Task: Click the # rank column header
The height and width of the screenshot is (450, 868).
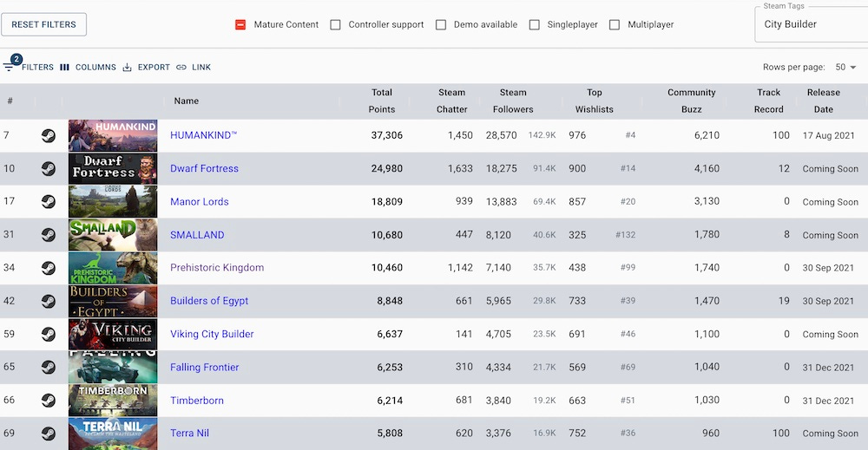Action: 10,101
